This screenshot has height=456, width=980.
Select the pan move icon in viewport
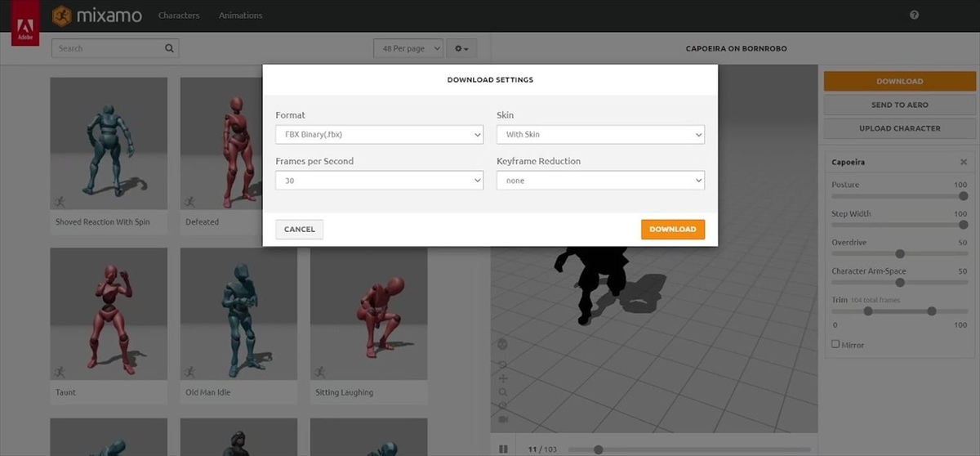(x=502, y=378)
